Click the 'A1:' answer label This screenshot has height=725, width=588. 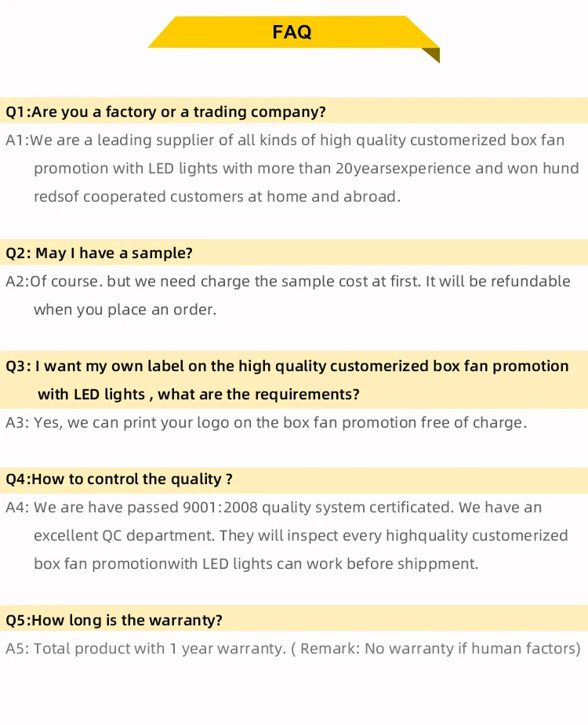pyautogui.click(x=16, y=140)
